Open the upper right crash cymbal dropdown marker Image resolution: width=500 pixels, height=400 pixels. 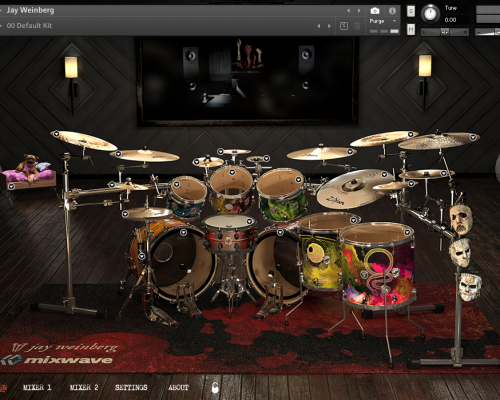point(411,134)
